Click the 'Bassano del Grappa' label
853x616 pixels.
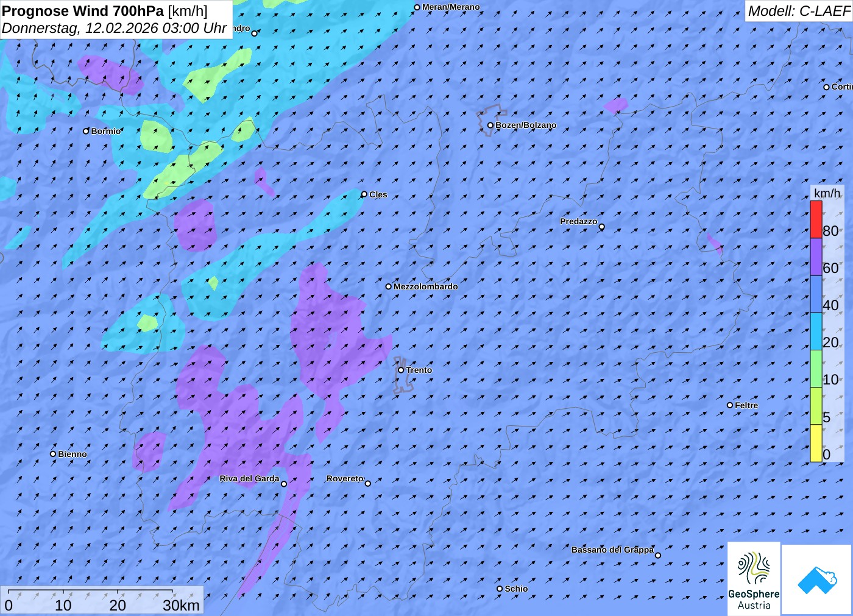(612, 550)
